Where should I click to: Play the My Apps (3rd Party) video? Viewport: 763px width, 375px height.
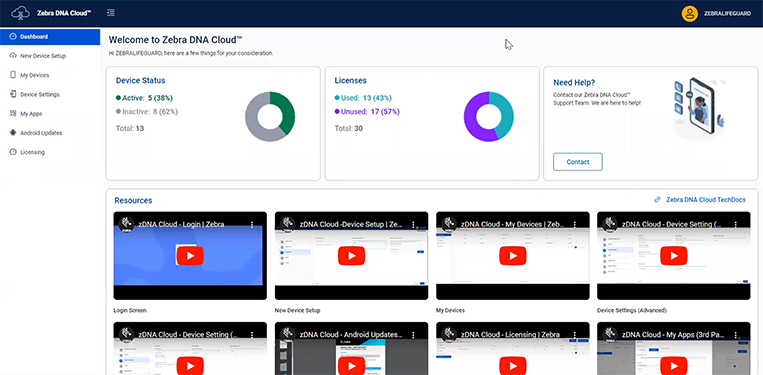coord(673,366)
